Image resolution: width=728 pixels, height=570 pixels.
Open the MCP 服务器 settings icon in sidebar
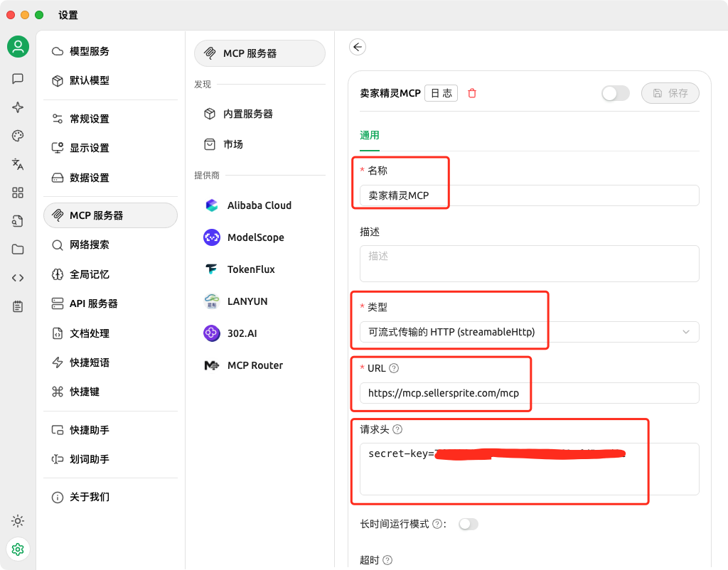coord(110,215)
